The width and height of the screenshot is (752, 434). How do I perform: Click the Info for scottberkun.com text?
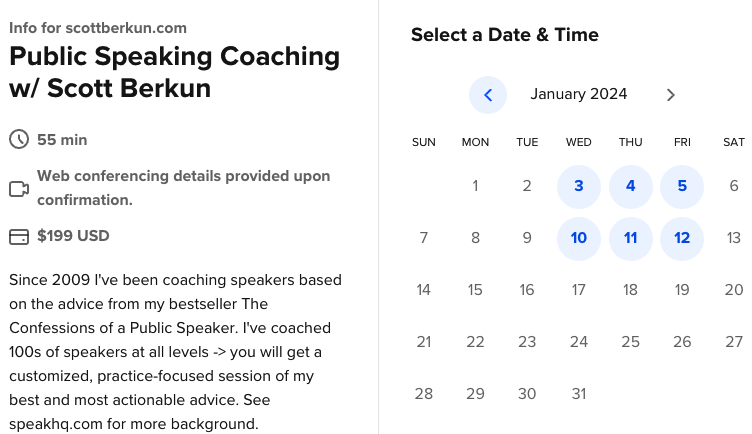point(98,28)
